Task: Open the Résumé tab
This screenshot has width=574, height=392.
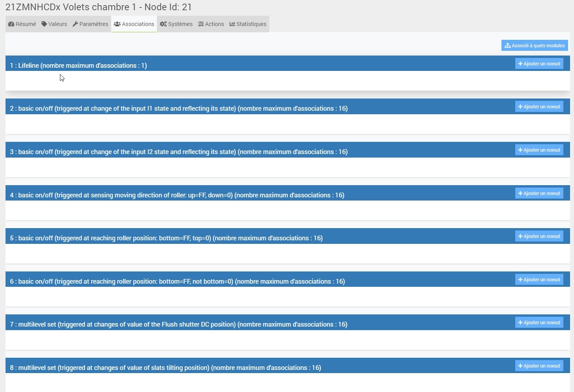Action: point(22,24)
